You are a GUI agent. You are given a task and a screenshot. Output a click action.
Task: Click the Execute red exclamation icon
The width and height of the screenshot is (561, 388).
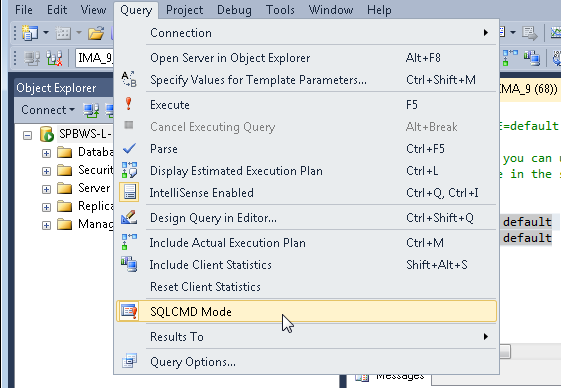pos(128,104)
